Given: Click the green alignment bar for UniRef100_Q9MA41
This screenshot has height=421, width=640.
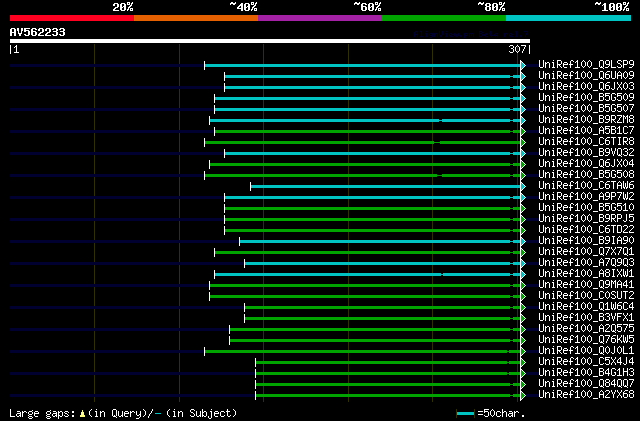Looking at the screenshot, I should 365,285.
